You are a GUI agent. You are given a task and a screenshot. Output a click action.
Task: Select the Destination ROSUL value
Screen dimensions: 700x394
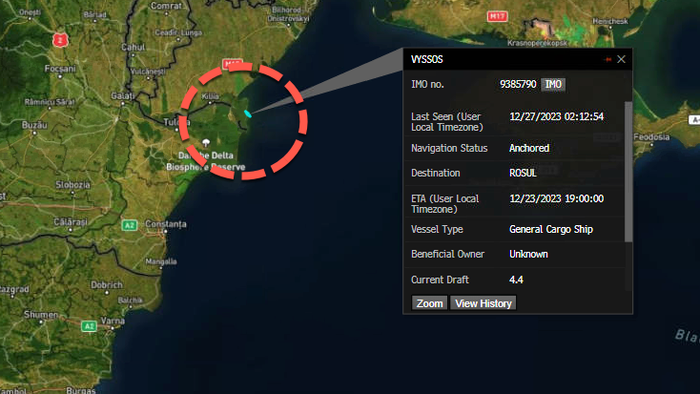(x=523, y=173)
